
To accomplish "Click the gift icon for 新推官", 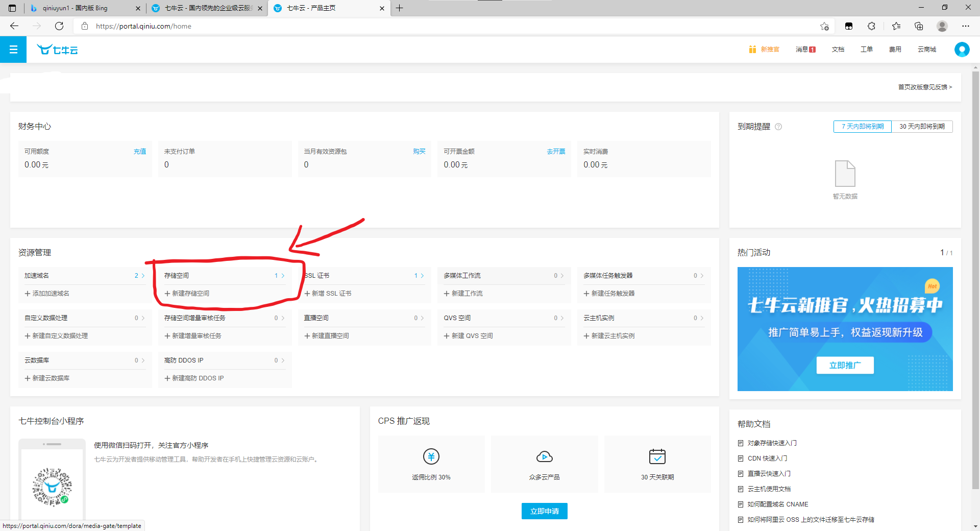I will click(752, 50).
